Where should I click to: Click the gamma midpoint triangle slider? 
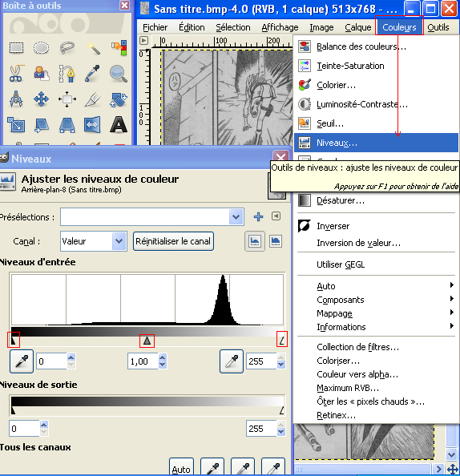tap(147, 341)
